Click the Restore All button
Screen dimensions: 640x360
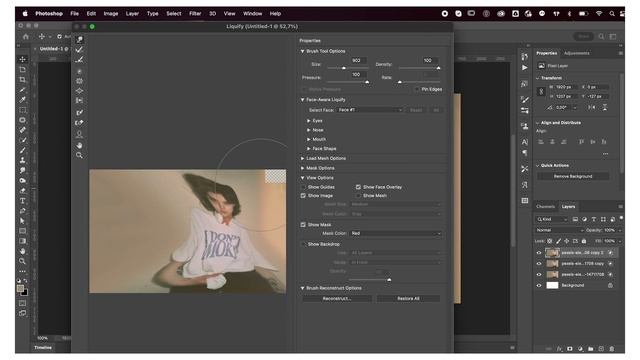pos(408,298)
